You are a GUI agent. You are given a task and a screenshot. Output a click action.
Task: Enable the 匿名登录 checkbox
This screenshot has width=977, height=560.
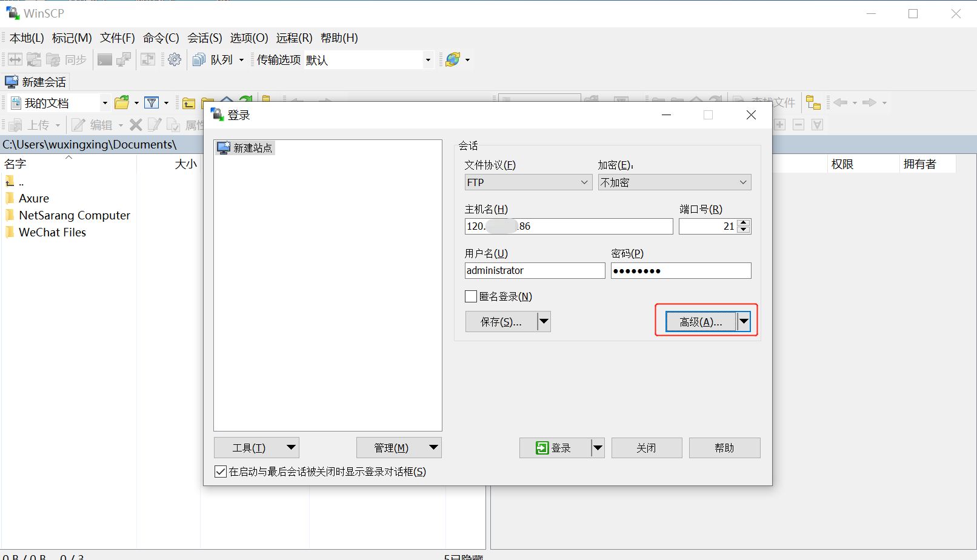point(471,296)
